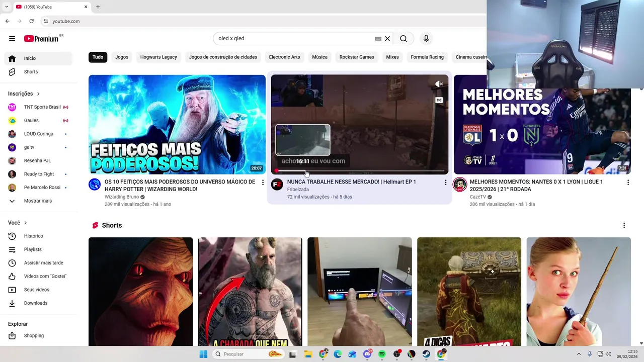
Task: Click the magnifier search button
Action: [404, 39]
